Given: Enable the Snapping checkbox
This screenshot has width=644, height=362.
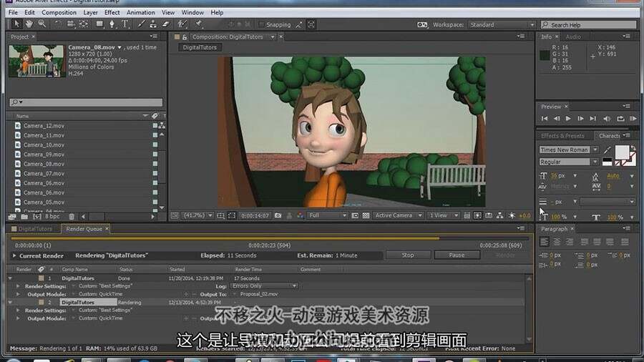Looking at the screenshot, I should [261, 24].
